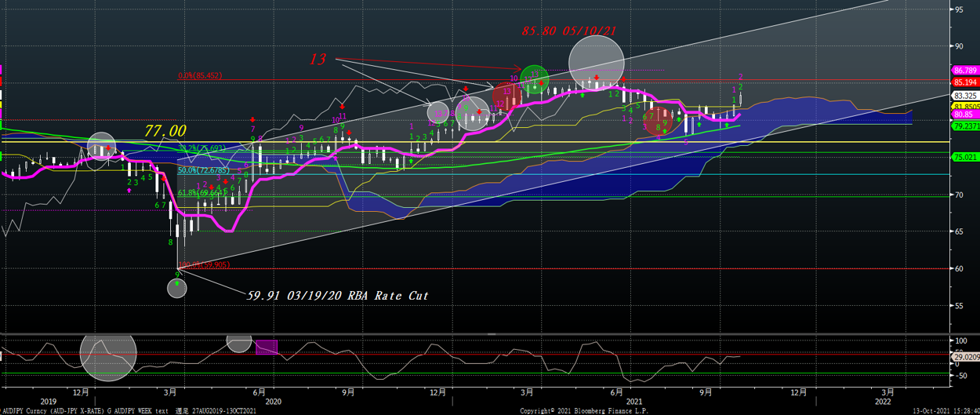
Task: Click the magenta 86.789 price tag
Action: 964,71
